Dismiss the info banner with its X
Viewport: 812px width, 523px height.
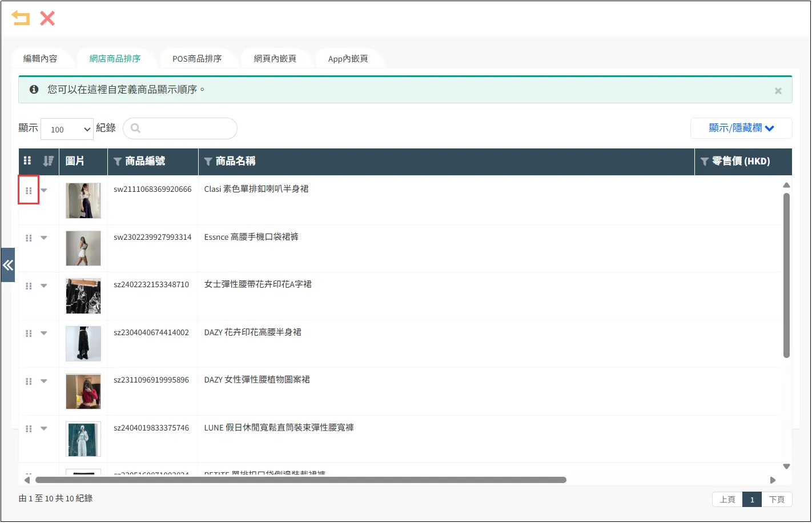click(x=778, y=91)
